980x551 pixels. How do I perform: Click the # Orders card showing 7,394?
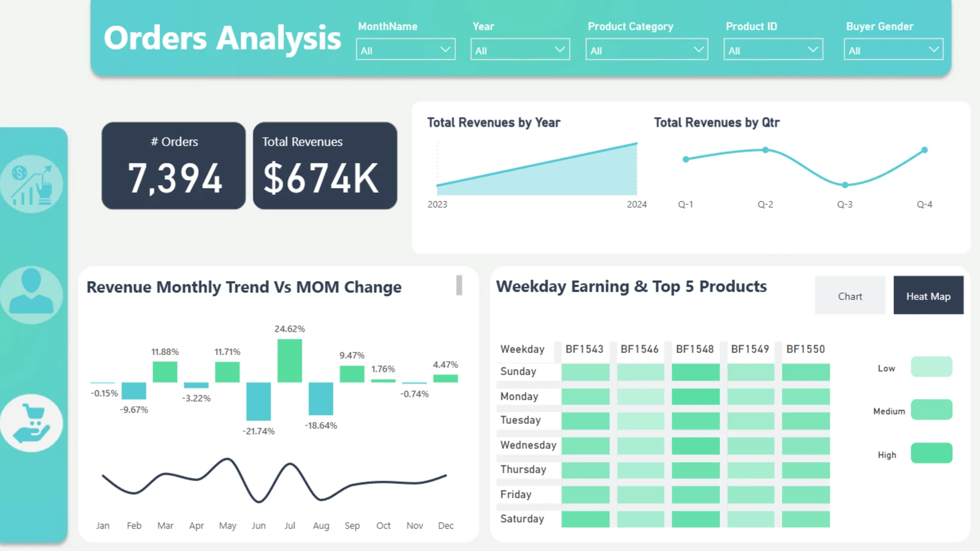[174, 166]
